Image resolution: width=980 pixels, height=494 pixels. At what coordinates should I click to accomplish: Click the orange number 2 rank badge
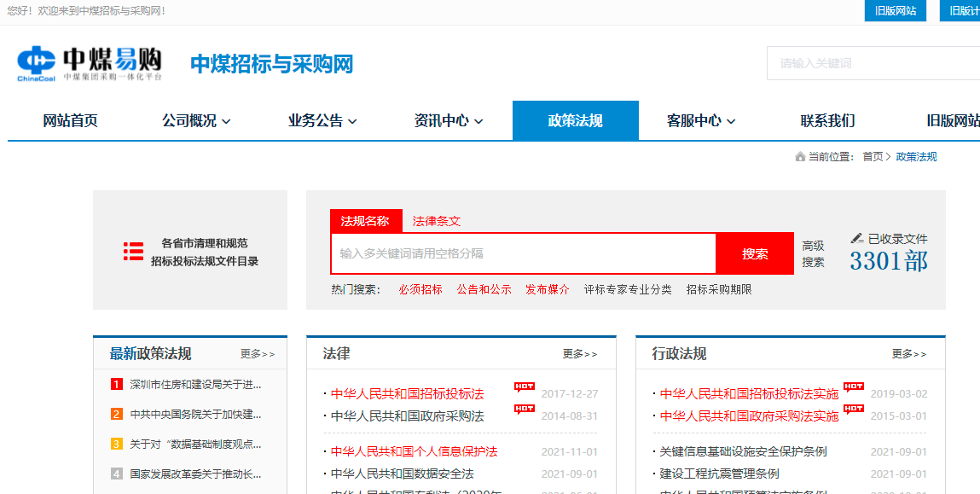tap(117, 414)
